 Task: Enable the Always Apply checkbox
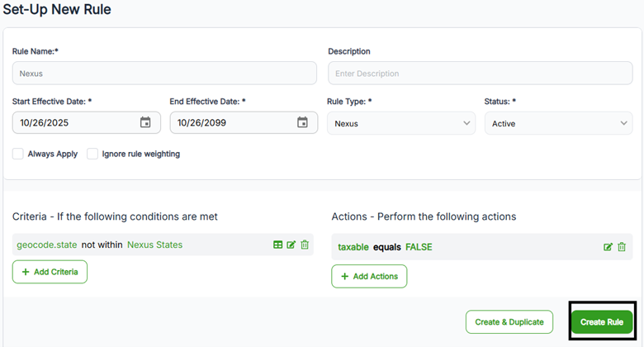[18, 154]
